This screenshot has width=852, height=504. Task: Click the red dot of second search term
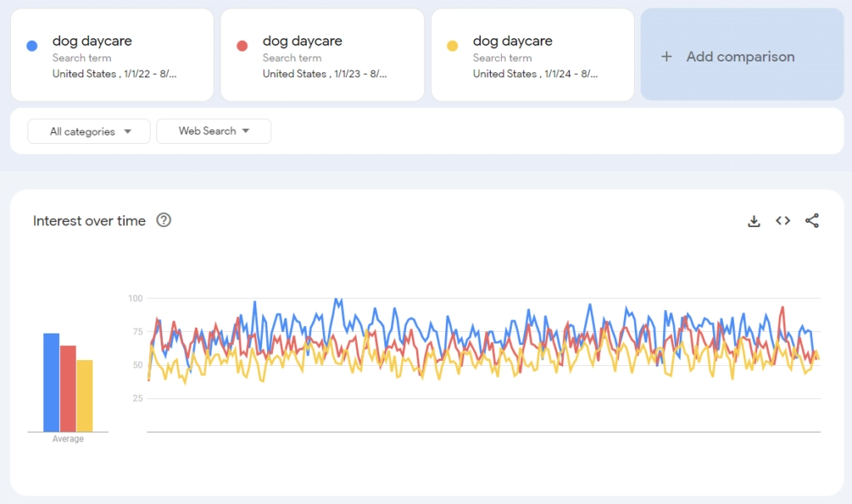(242, 46)
